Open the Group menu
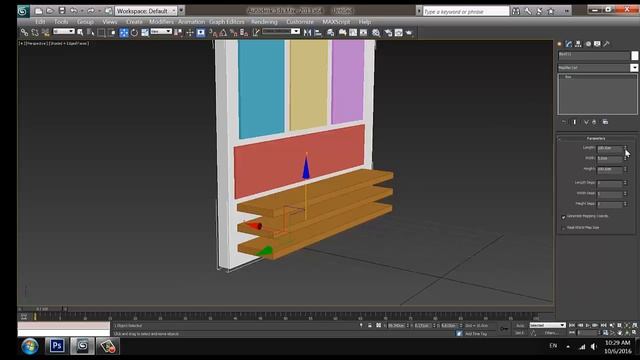Image resolution: width=640 pixels, height=360 pixels. click(85, 22)
